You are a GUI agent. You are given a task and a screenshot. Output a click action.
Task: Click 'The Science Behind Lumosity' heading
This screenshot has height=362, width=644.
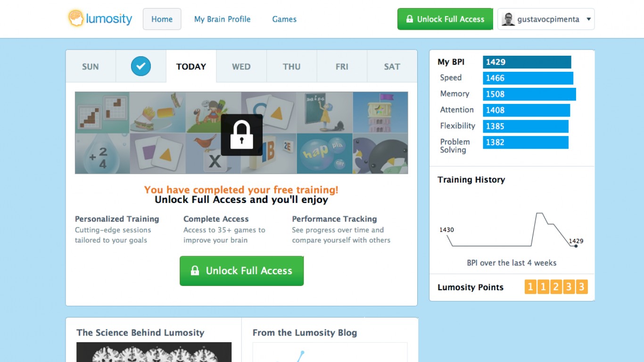(x=140, y=333)
